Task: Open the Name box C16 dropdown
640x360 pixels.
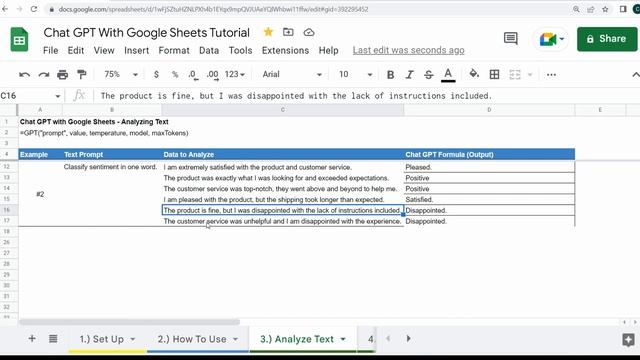Action: point(58,96)
